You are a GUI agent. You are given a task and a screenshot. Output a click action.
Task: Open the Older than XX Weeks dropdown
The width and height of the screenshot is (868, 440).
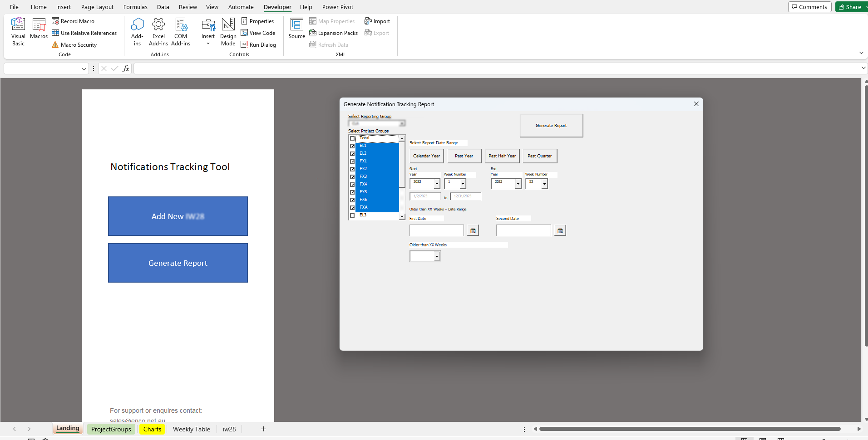437,256
